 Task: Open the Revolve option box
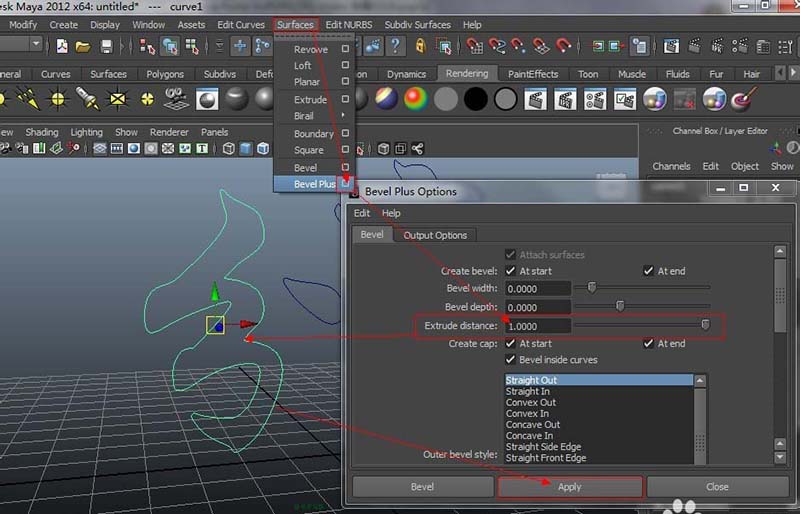pos(346,49)
